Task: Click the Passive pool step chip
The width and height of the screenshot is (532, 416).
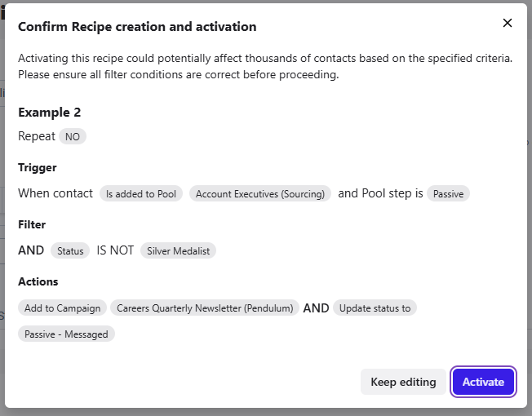Action: point(448,193)
